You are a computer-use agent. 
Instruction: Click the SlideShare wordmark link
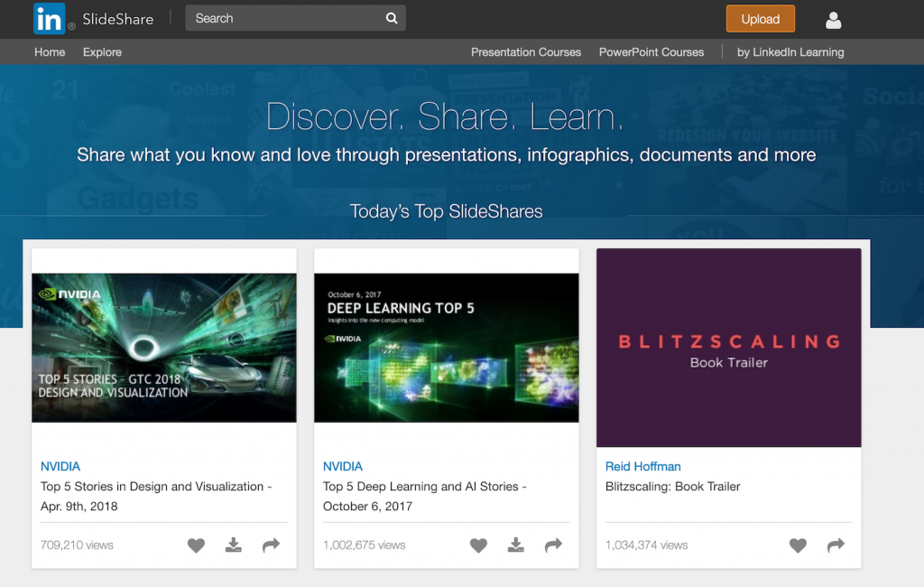click(x=118, y=19)
